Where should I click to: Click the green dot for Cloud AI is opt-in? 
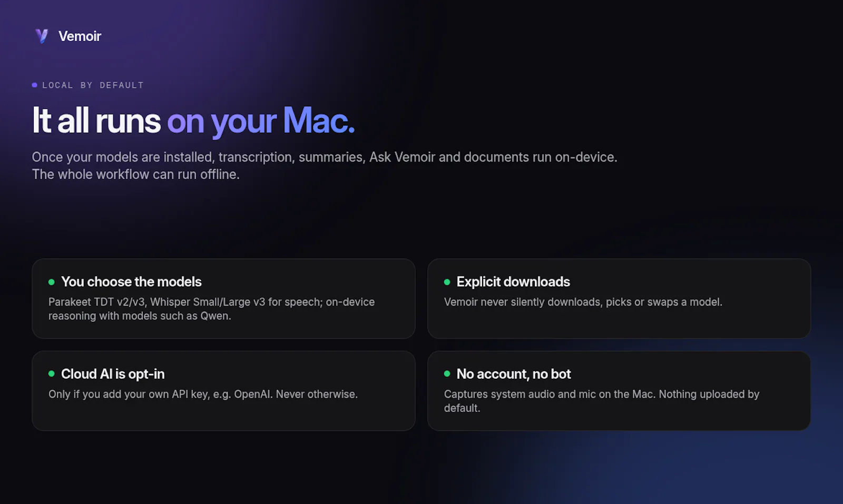pos(52,374)
